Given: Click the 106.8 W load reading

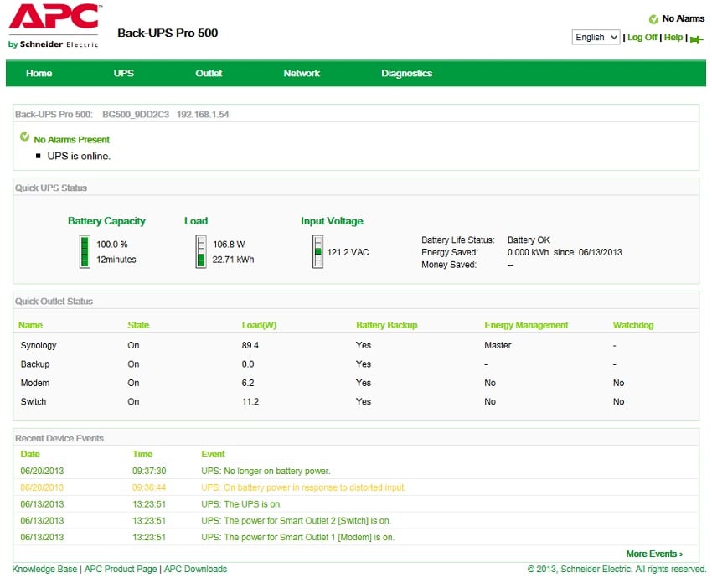Looking at the screenshot, I should pos(229,245).
